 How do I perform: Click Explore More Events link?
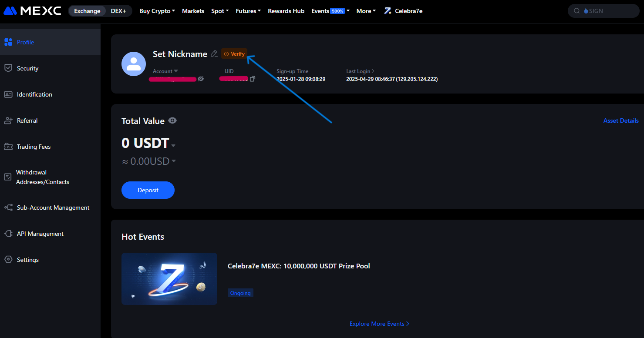point(380,324)
